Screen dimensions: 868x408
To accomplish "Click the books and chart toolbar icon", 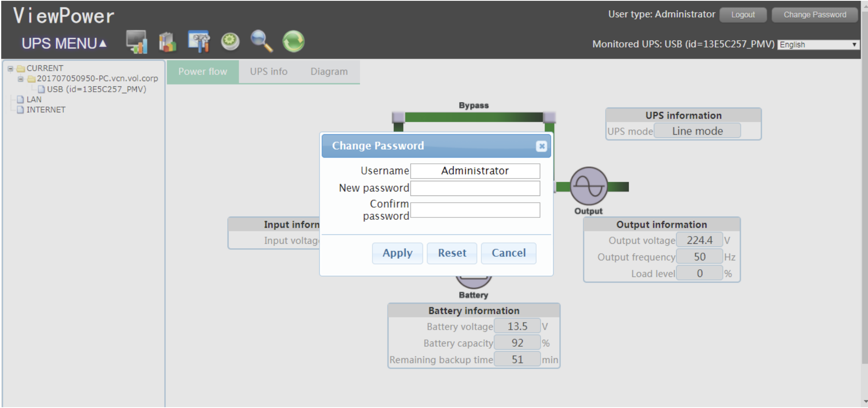I will point(167,42).
